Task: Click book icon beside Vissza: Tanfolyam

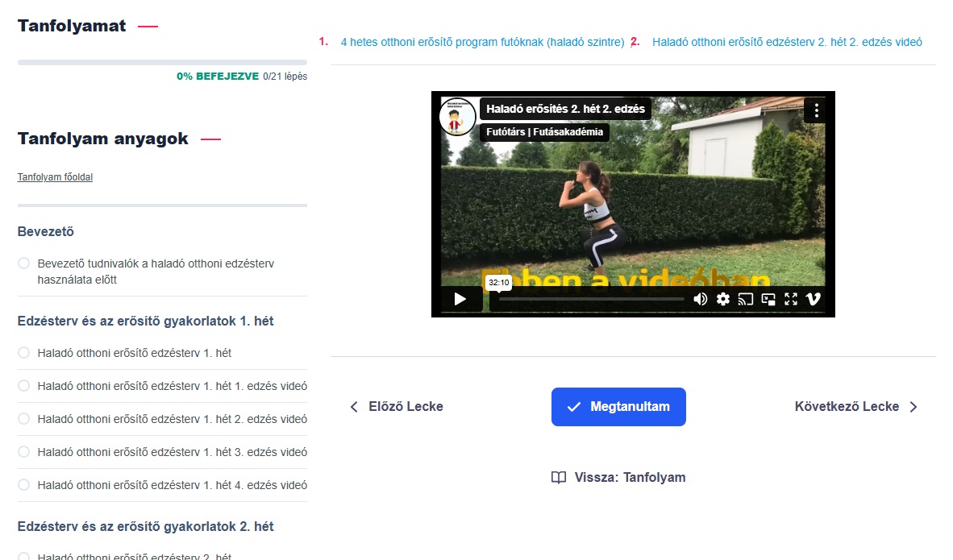Action: click(x=559, y=478)
